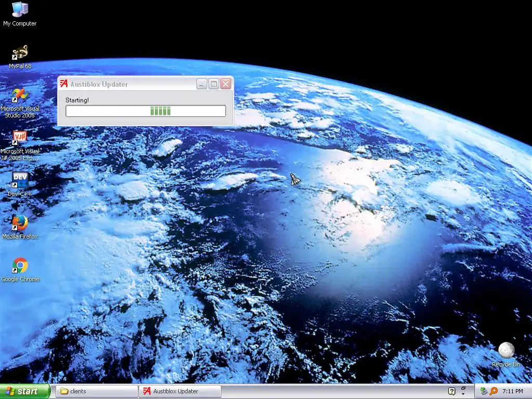Screen dimensions: 532x399
Task: Click the Austiblox Updater title bar text
Action: (x=99, y=84)
